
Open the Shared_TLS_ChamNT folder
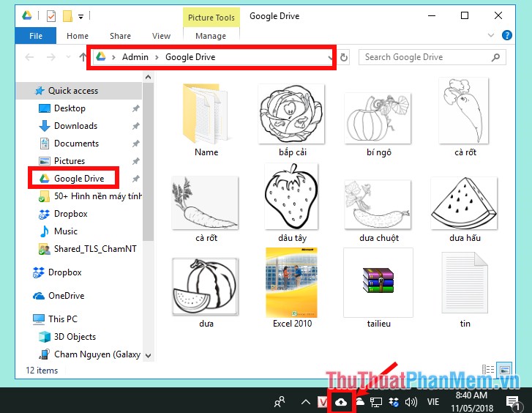click(x=88, y=249)
